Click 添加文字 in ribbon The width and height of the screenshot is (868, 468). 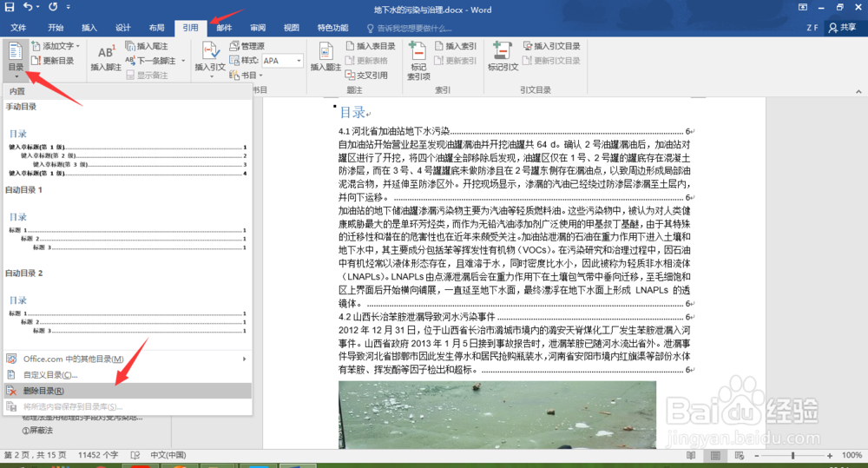56,46
